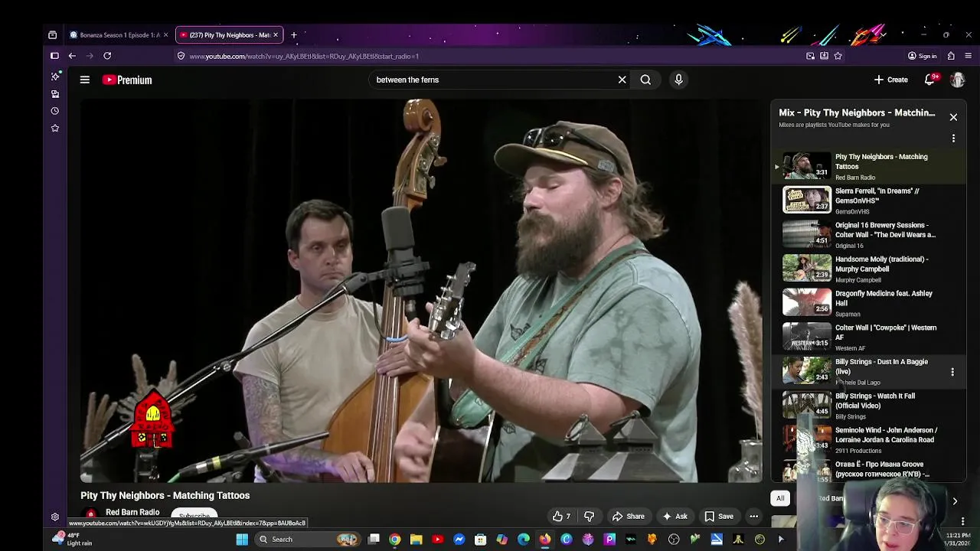Share the Matching Tattoos video

coord(628,517)
